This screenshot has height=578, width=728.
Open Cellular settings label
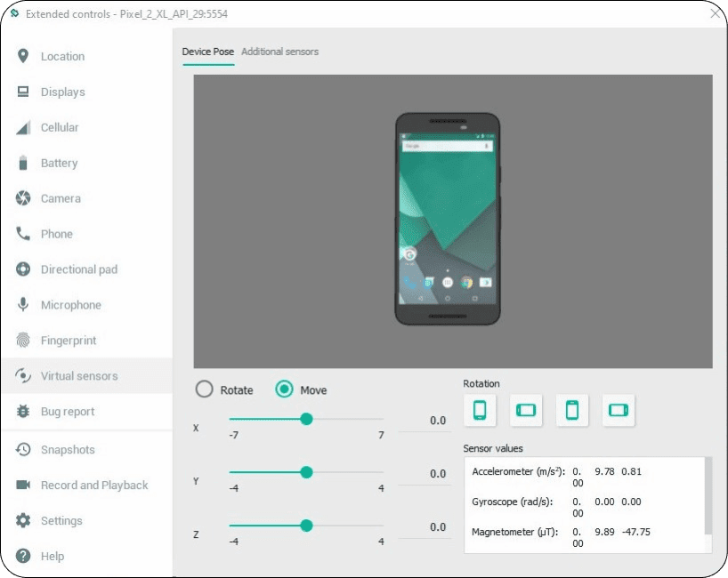pyautogui.click(x=60, y=127)
